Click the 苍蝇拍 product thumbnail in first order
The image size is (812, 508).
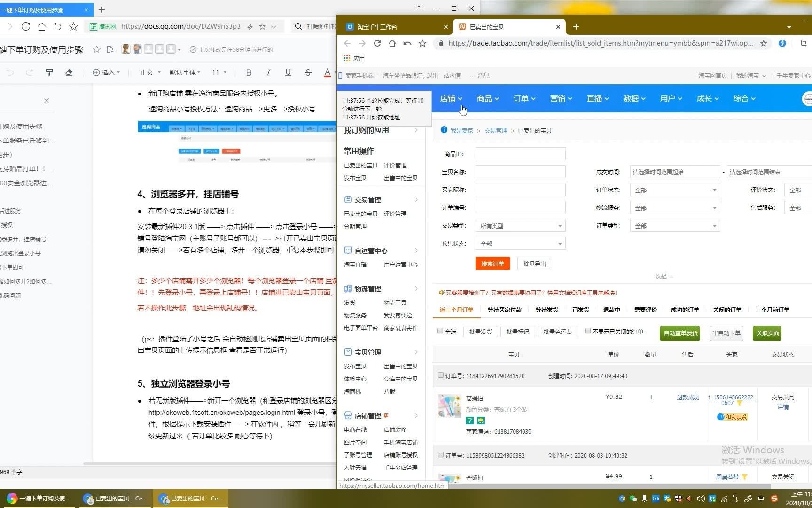[450, 406]
